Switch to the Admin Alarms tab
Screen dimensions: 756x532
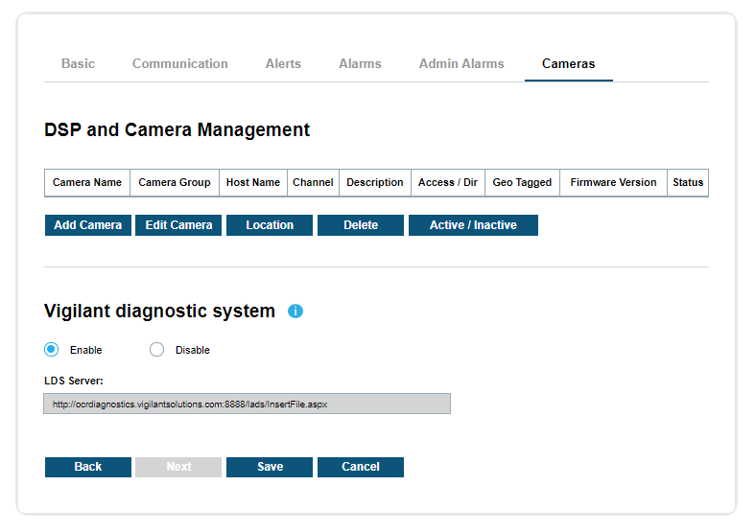pos(461,64)
